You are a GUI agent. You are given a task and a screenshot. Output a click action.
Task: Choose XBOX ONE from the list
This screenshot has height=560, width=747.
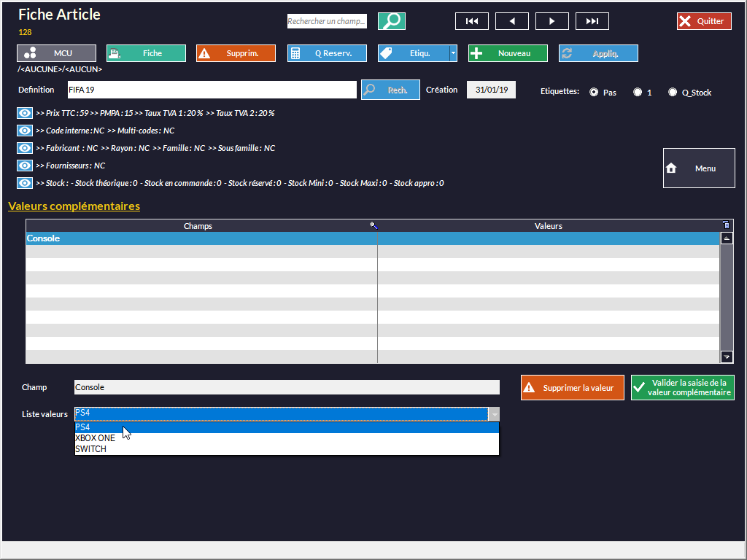coord(96,438)
